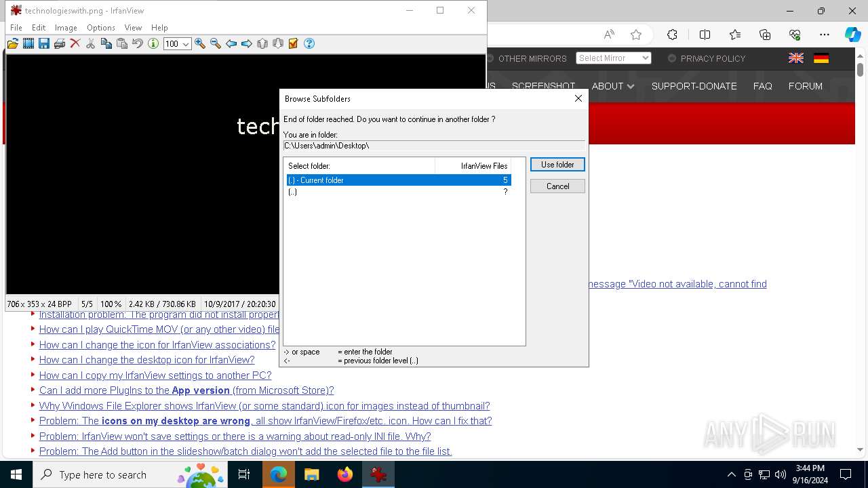Image resolution: width=868 pixels, height=488 pixels.
Task: Open Edge Settings and more menu
Action: 825,35
